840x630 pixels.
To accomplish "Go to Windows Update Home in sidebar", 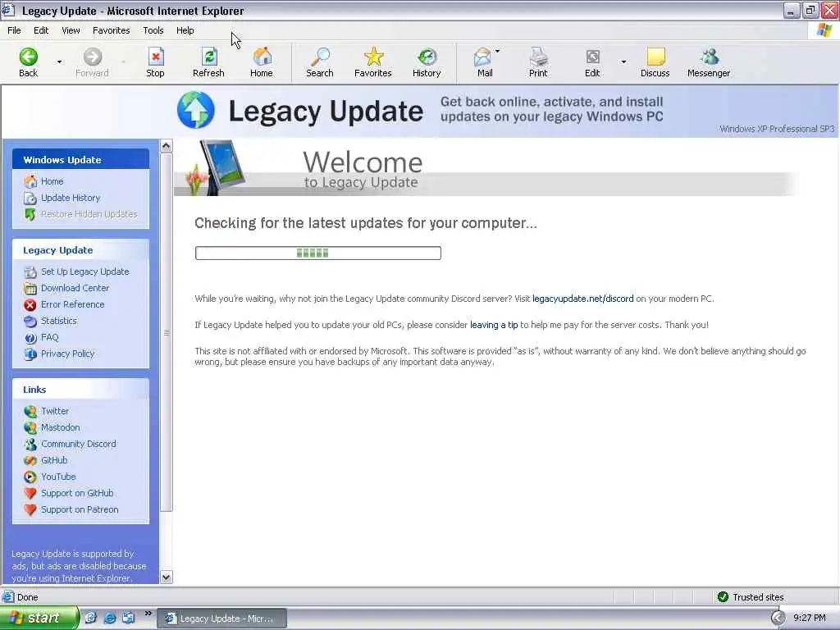I will (x=52, y=181).
